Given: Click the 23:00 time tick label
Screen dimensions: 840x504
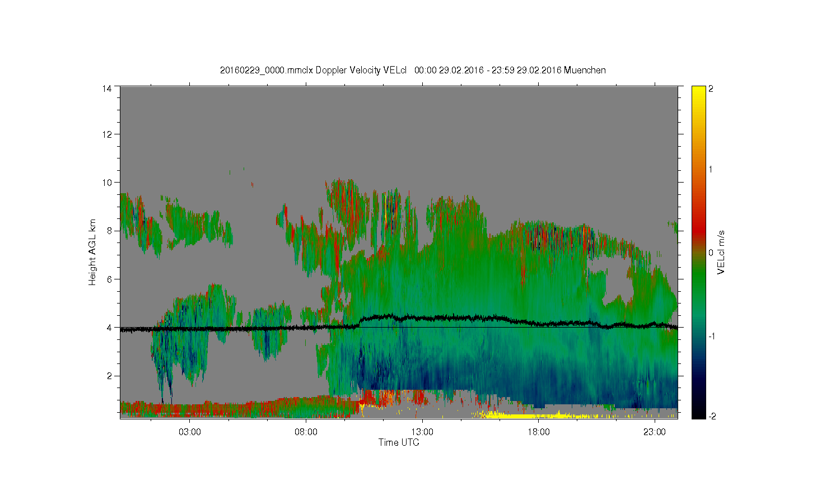Looking at the screenshot, I should [655, 432].
